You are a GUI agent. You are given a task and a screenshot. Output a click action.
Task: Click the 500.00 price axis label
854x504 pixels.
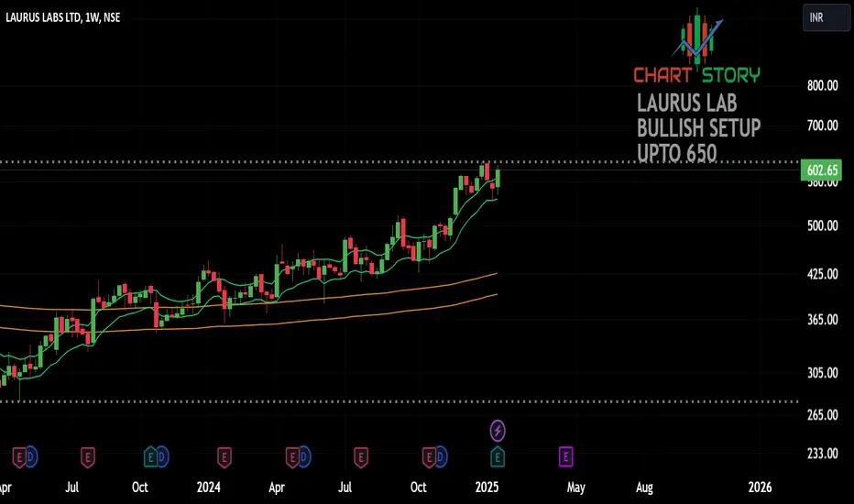[x=823, y=225]
